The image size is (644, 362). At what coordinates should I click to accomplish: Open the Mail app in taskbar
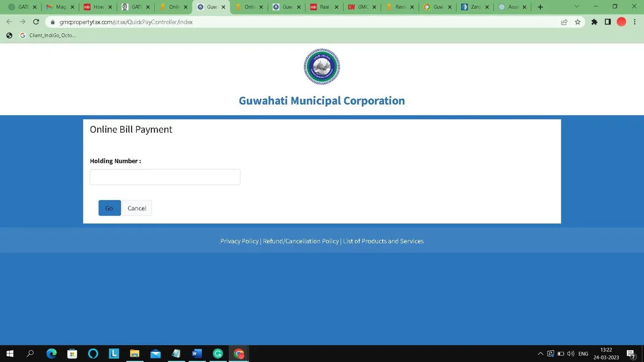coord(156,353)
